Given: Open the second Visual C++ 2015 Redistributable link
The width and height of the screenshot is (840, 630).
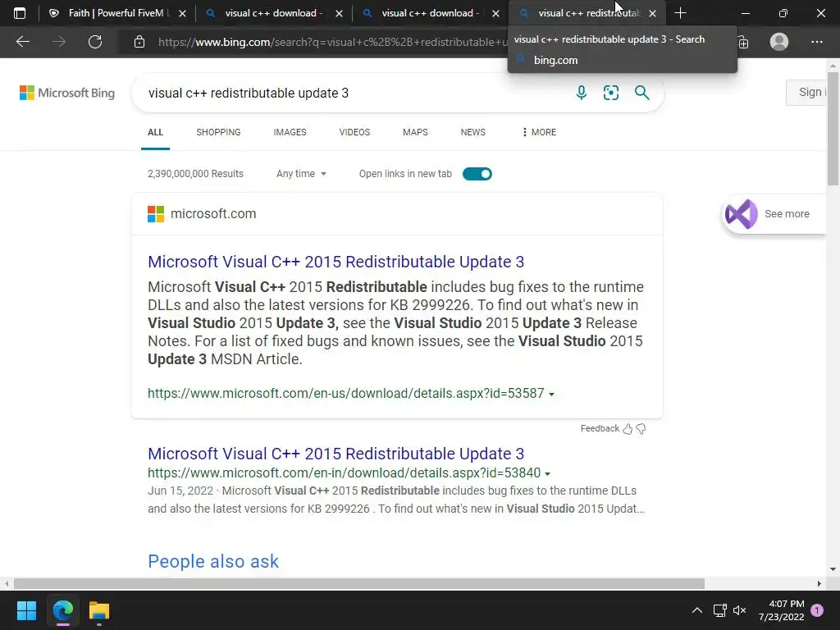Looking at the screenshot, I should point(336,453).
